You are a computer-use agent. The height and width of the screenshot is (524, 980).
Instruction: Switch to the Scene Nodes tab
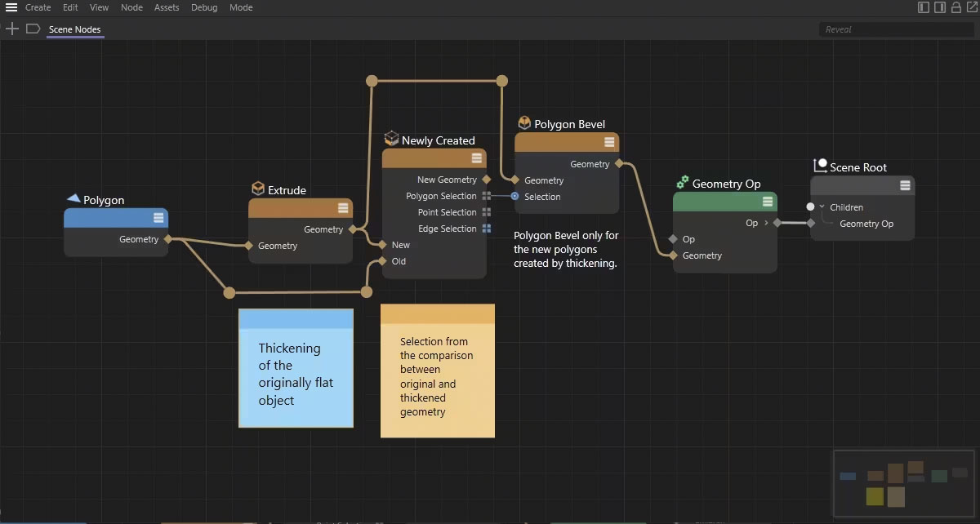74,29
